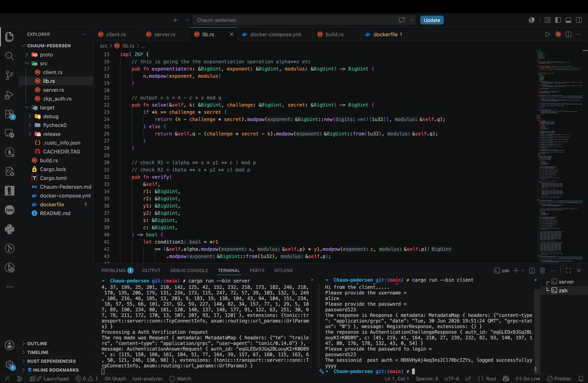The image size is (588, 383).
Task: Open the Explorer view in activity bar
Action: (x=9, y=36)
